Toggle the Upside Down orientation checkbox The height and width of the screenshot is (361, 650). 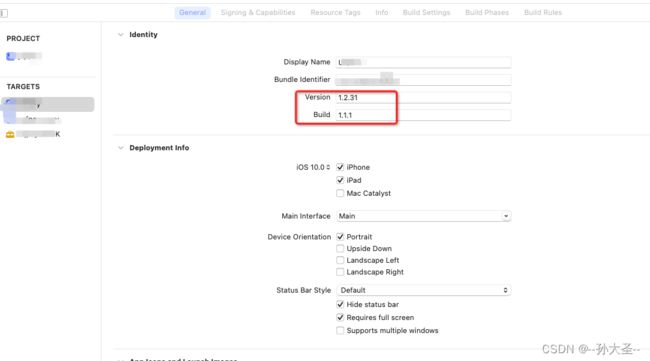tap(340, 248)
